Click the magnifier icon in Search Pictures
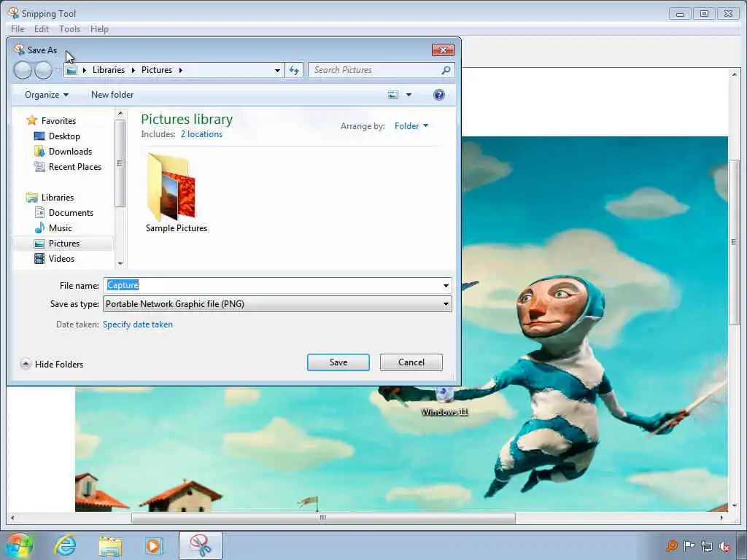Image resolution: width=747 pixels, height=560 pixels. point(446,71)
